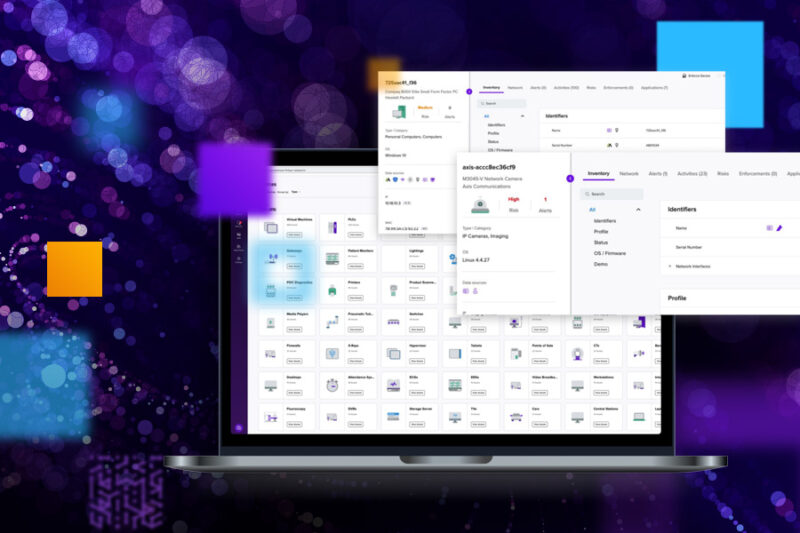Click the Search field in camera inventory
The image size is (800, 533).
coord(612,194)
